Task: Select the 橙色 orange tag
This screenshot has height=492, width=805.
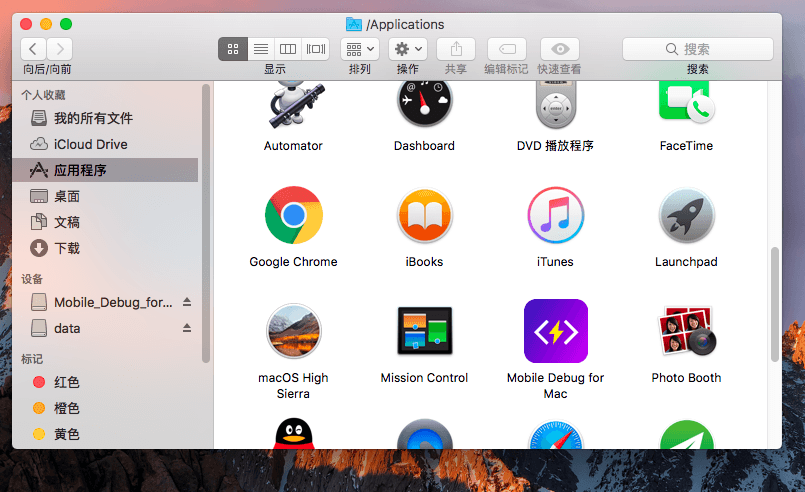Action: click(x=105, y=408)
